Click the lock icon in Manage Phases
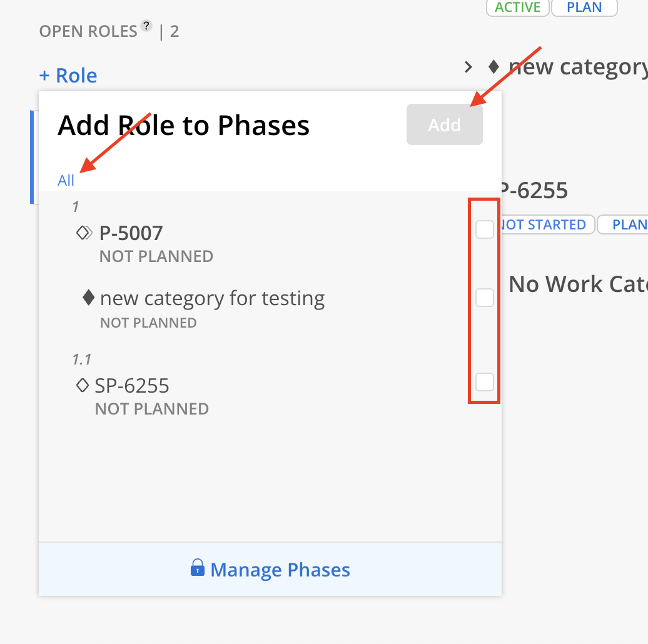 pos(198,568)
